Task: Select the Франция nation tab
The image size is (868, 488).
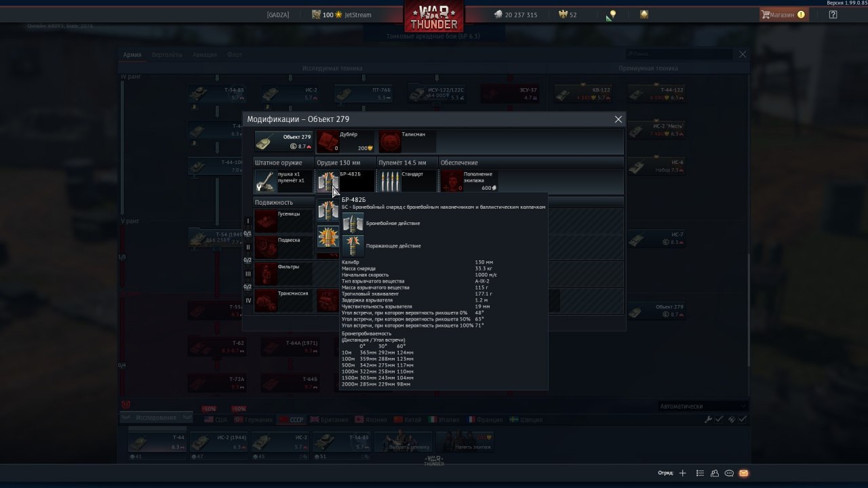Action: pos(484,420)
